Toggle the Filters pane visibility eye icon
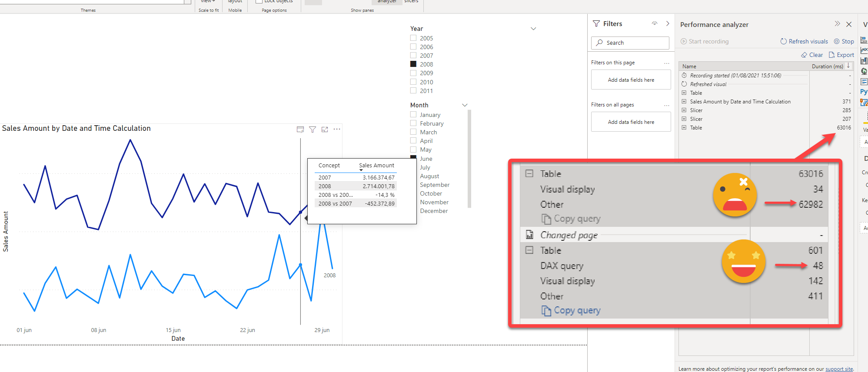868x372 pixels. pyautogui.click(x=655, y=23)
